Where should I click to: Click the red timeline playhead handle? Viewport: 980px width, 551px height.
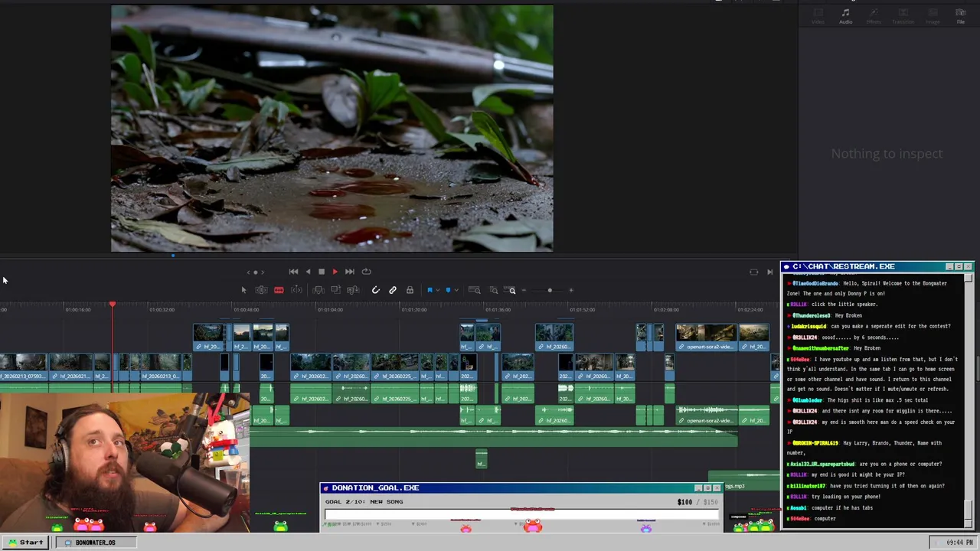click(x=112, y=305)
